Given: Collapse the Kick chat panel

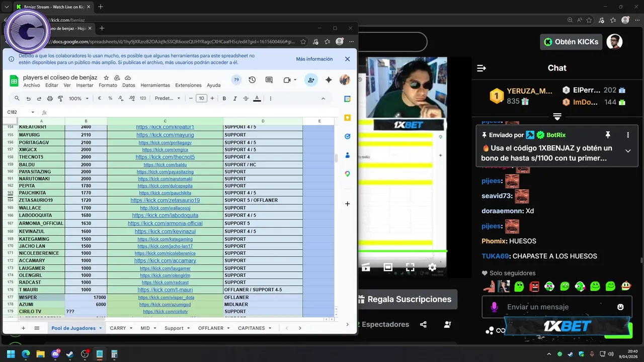Looking at the screenshot, I should [x=481, y=68].
